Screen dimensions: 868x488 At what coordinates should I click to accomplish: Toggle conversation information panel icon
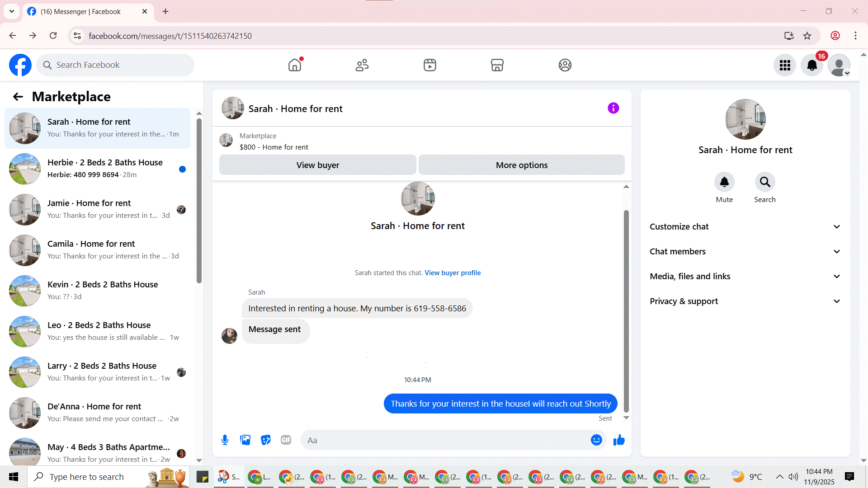pyautogui.click(x=613, y=108)
